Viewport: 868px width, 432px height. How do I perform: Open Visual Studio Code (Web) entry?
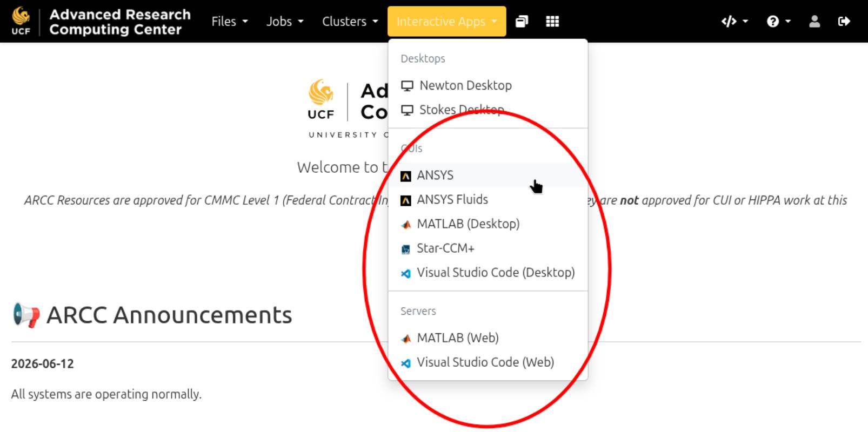tap(488, 362)
